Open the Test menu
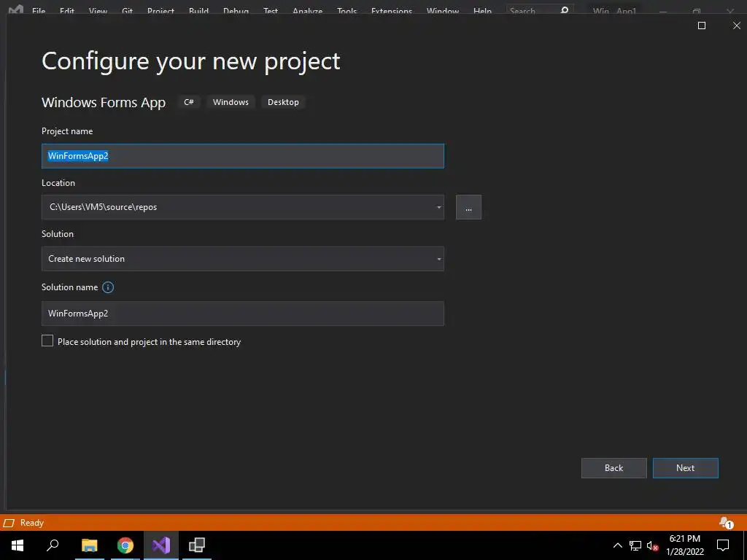 coord(271,10)
